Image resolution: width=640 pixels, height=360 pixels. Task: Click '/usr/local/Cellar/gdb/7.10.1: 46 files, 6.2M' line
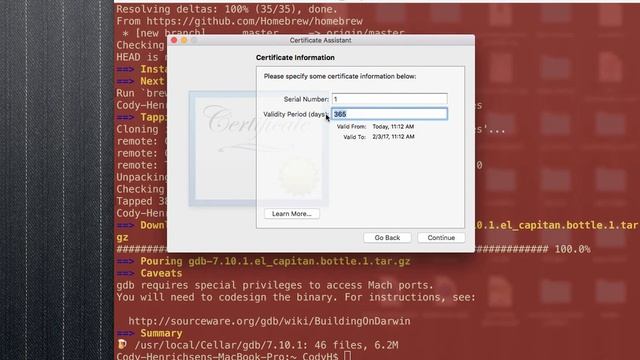(x=266, y=345)
